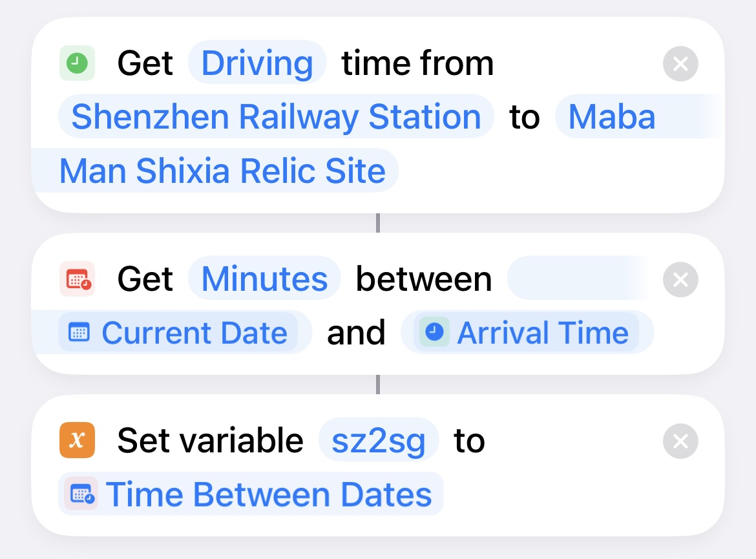Tap the "time from" text in first action
This screenshot has height=559, width=756.
(417, 63)
